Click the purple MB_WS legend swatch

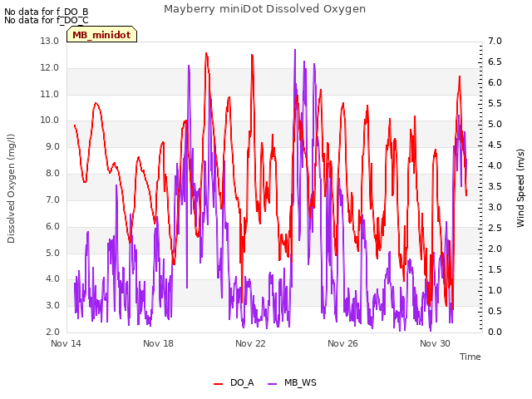coord(273,384)
